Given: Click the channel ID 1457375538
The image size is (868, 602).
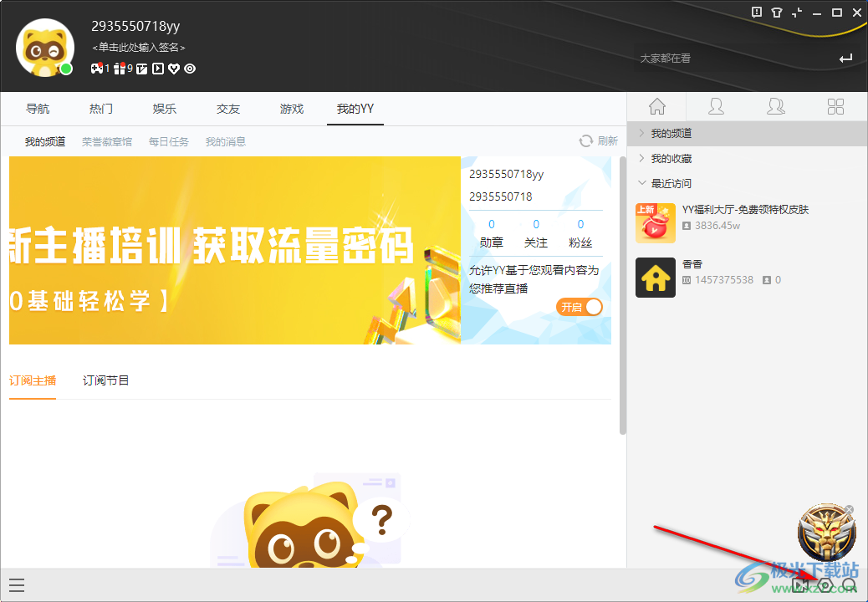Looking at the screenshot, I should click(x=724, y=280).
